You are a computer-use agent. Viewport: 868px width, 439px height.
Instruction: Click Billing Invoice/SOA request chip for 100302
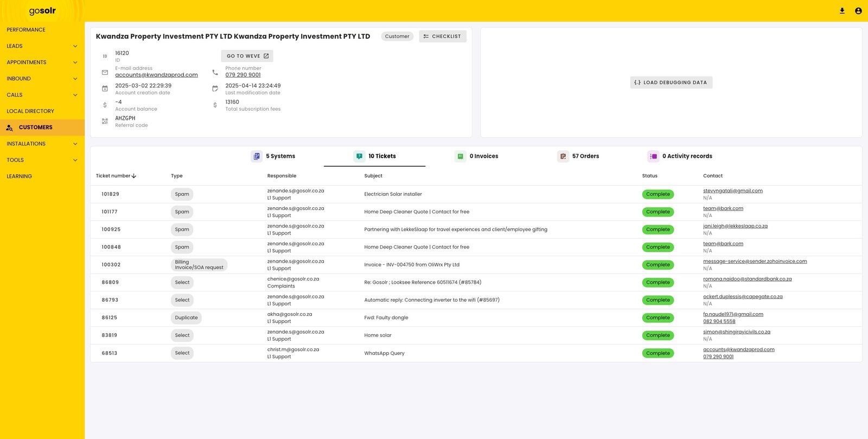pyautogui.click(x=199, y=265)
